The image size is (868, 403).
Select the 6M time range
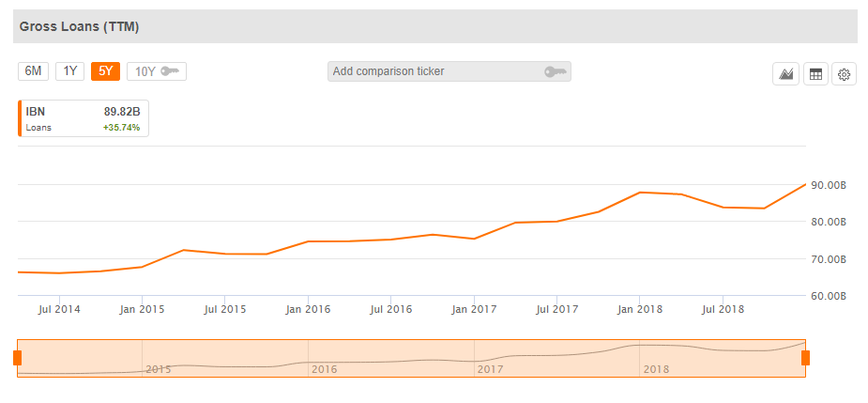pos(33,71)
